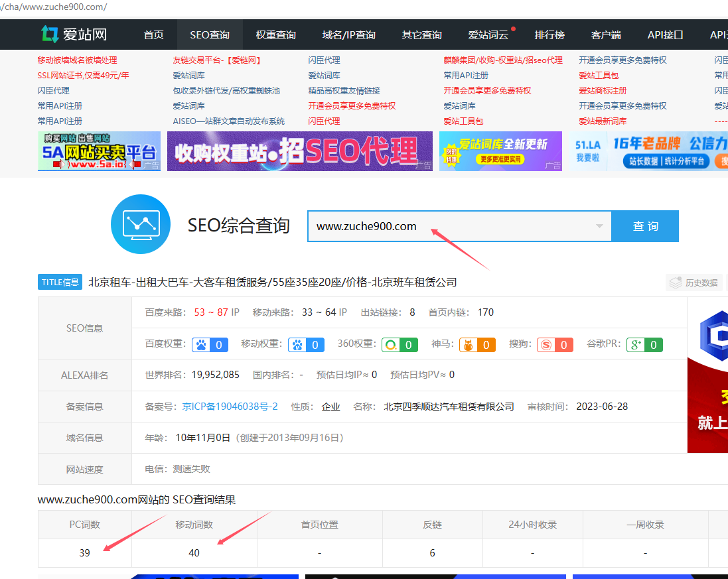The width and height of the screenshot is (728, 579).
Task: Open the 精品高权重友情链接 link
Action: (x=344, y=90)
